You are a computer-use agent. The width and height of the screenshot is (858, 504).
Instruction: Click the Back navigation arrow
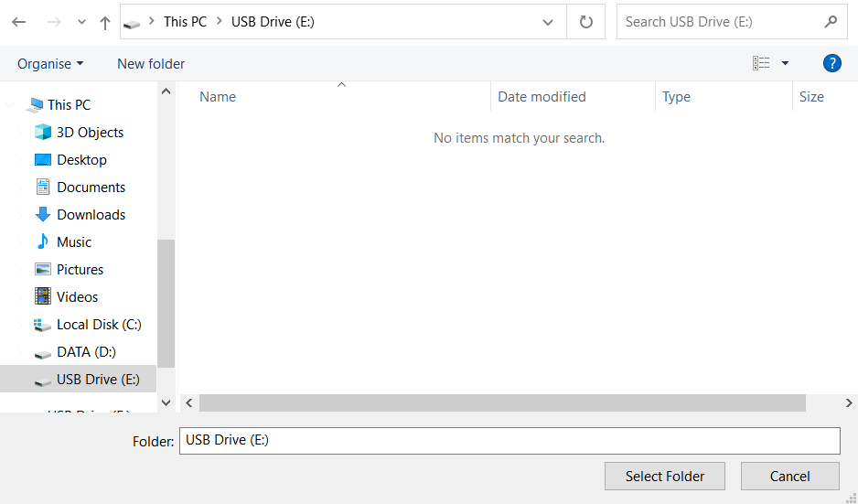pyautogui.click(x=19, y=22)
